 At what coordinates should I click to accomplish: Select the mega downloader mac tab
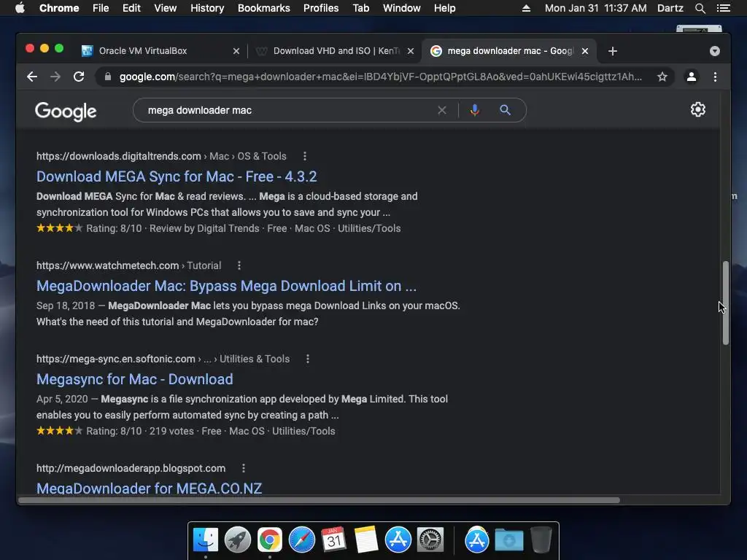coord(508,51)
